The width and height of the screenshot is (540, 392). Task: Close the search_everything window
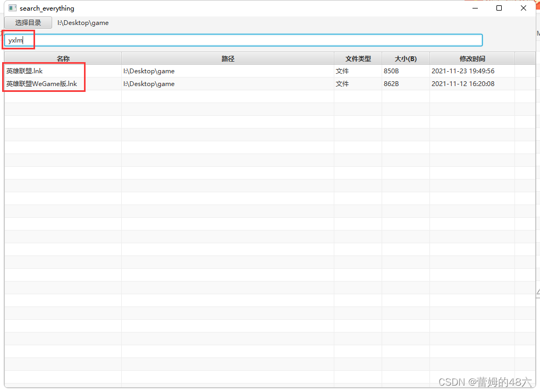[524, 8]
